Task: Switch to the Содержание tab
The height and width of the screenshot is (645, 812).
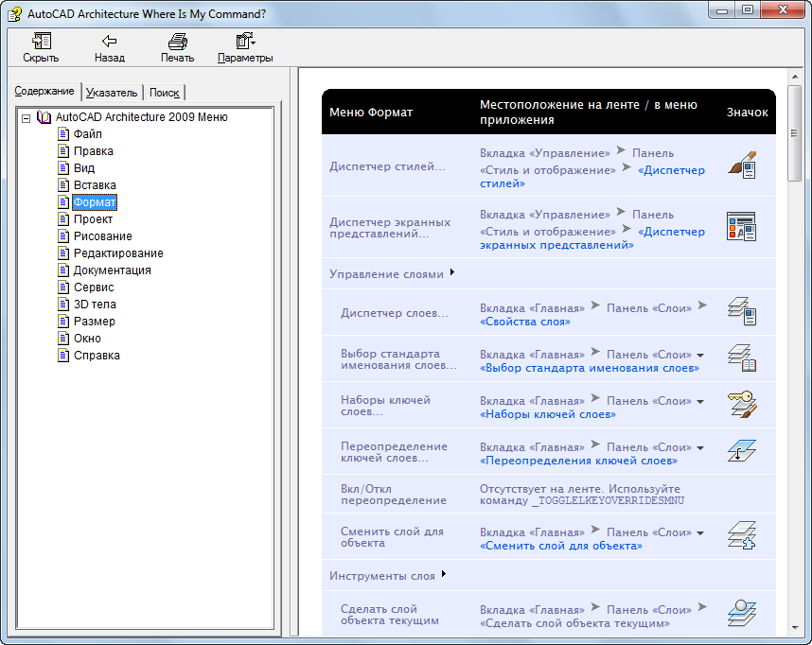Action: [44, 91]
